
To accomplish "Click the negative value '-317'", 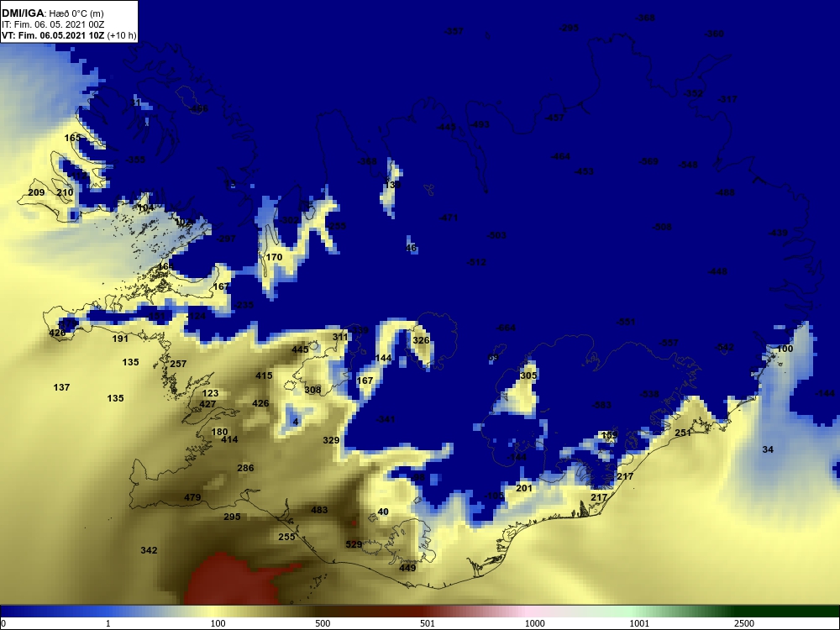I will click(x=727, y=100).
